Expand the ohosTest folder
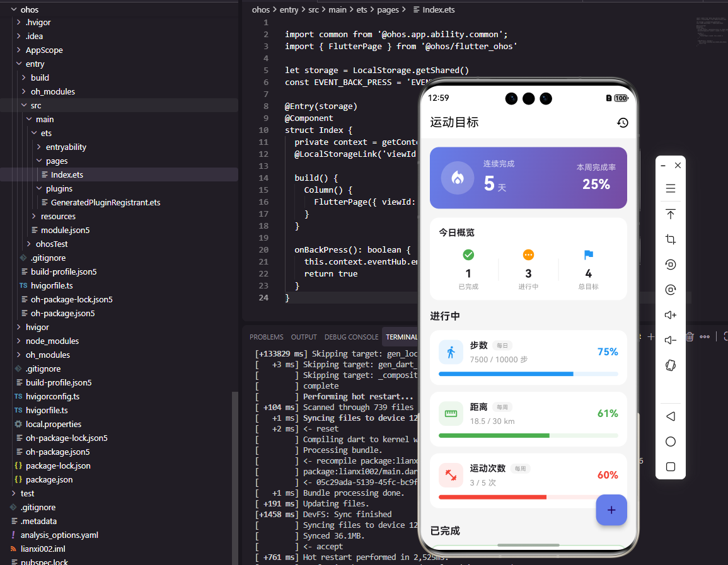Screen dimensions: 728x565 [29, 244]
